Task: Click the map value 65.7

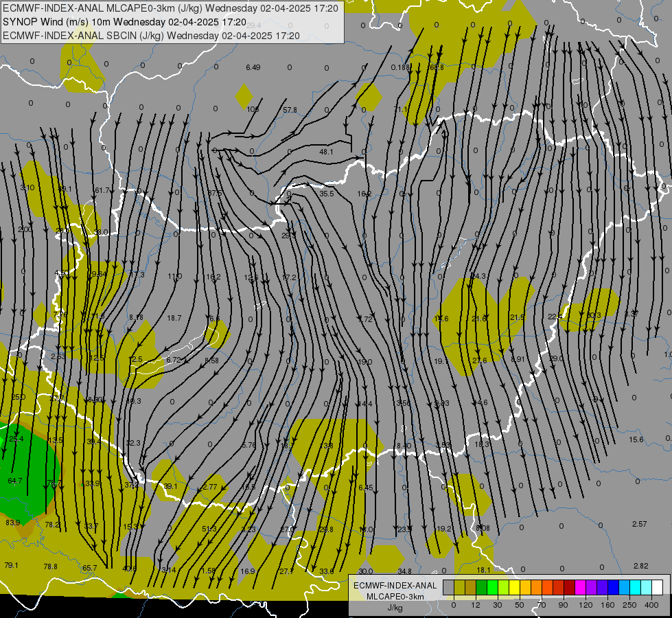Action: (x=89, y=568)
